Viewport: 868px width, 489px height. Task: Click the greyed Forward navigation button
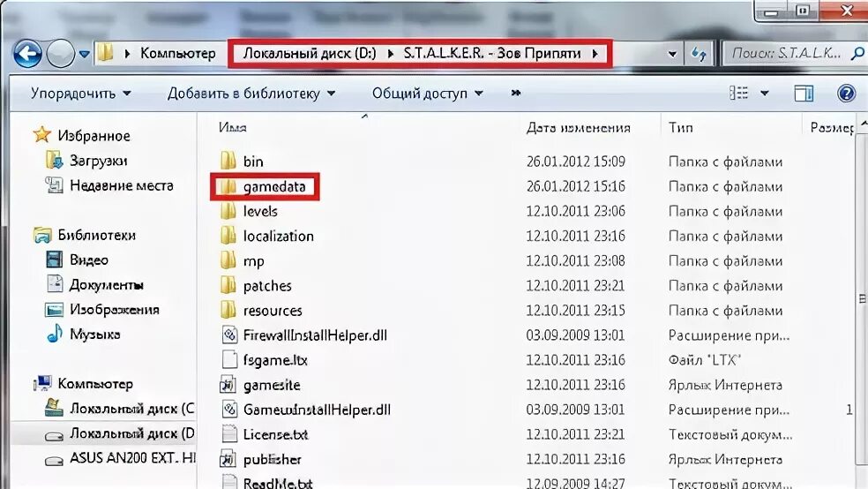tap(60, 54)
